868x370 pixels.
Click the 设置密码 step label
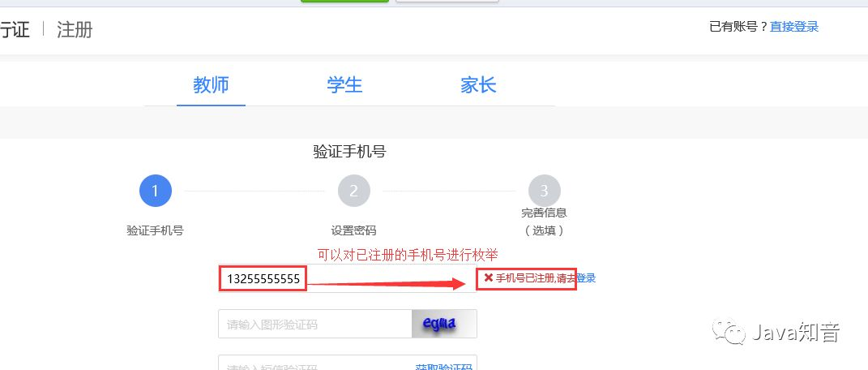[353, 231]
